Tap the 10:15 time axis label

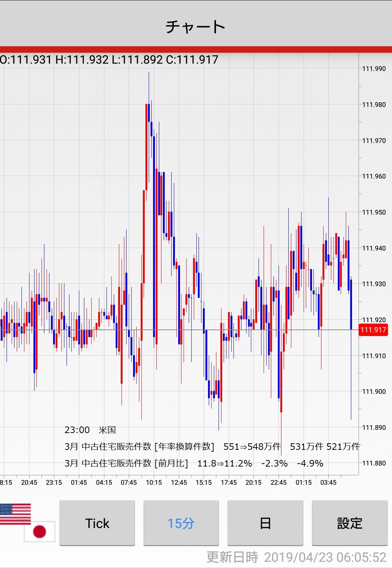coord(154,483)
